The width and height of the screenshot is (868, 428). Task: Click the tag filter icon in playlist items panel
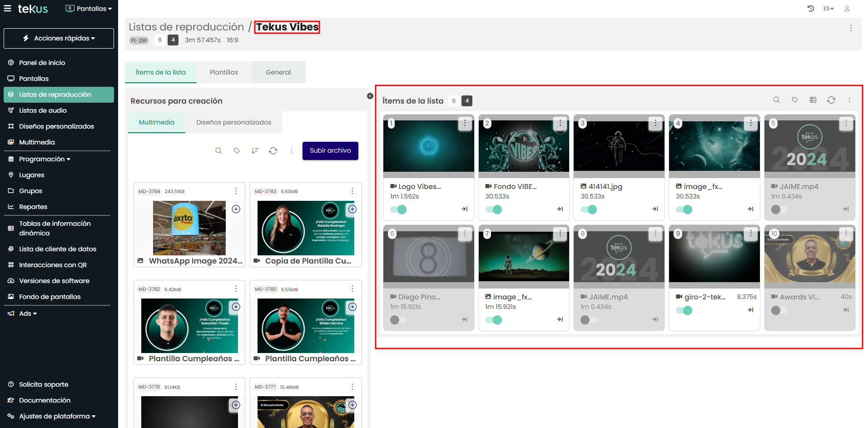pos(794,100)
